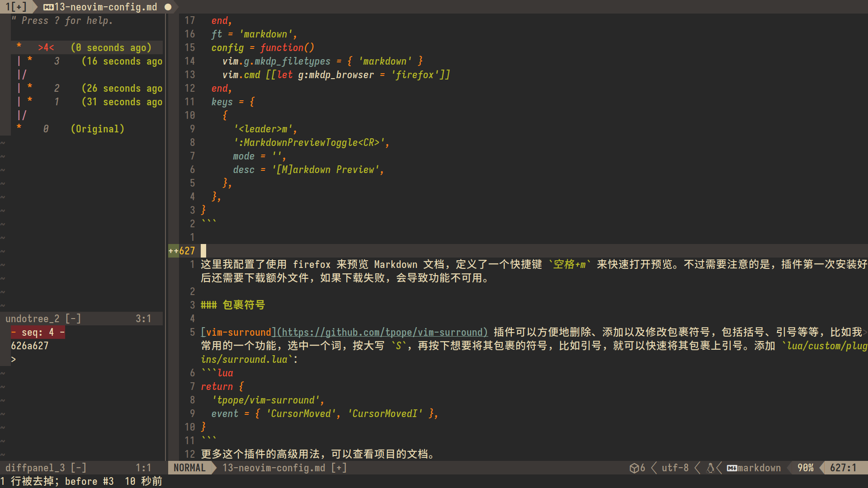Click the package cube icon in statusline

(634, 468)
